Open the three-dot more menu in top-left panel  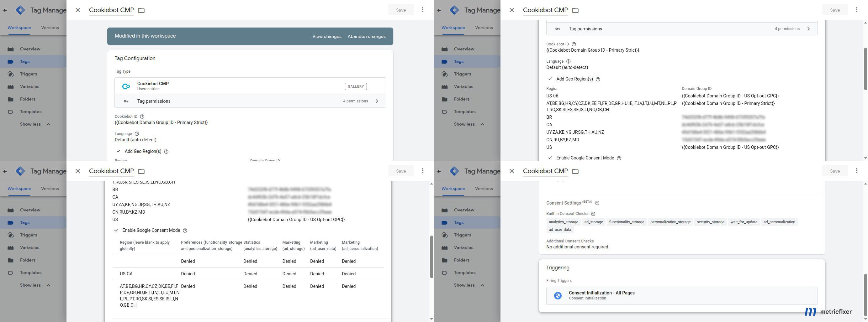coord(422,10)
